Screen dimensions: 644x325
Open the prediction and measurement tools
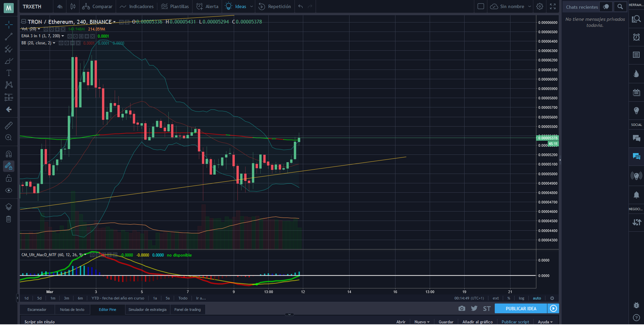(9, 97)
